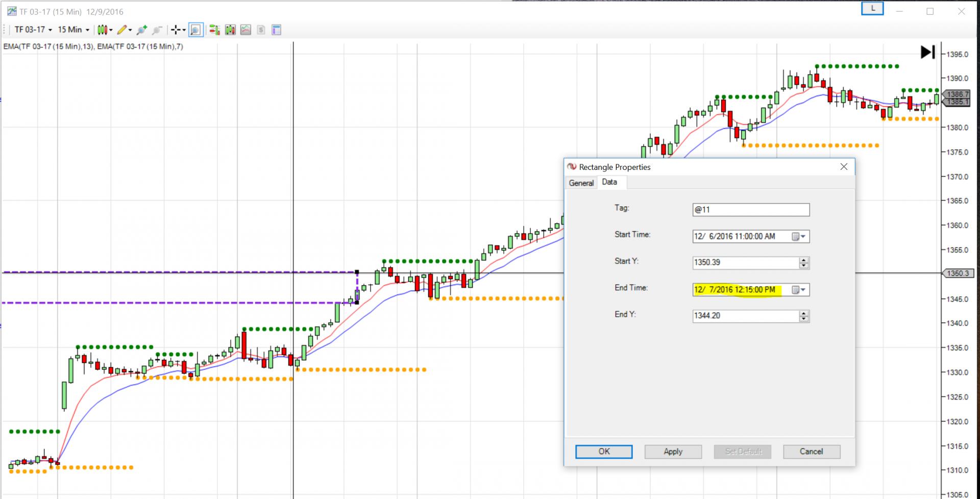Expand the 15 Min interval dropdown
Viewport: 980px width, 499px height.
73,30
